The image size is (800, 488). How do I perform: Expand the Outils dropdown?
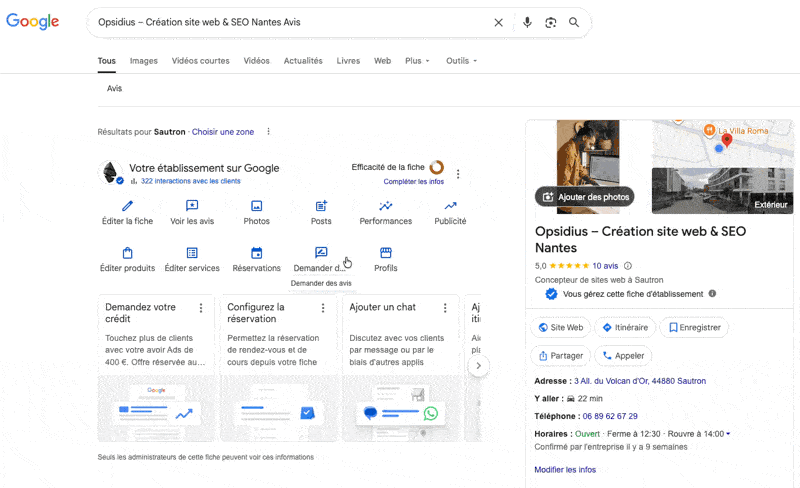461,61
